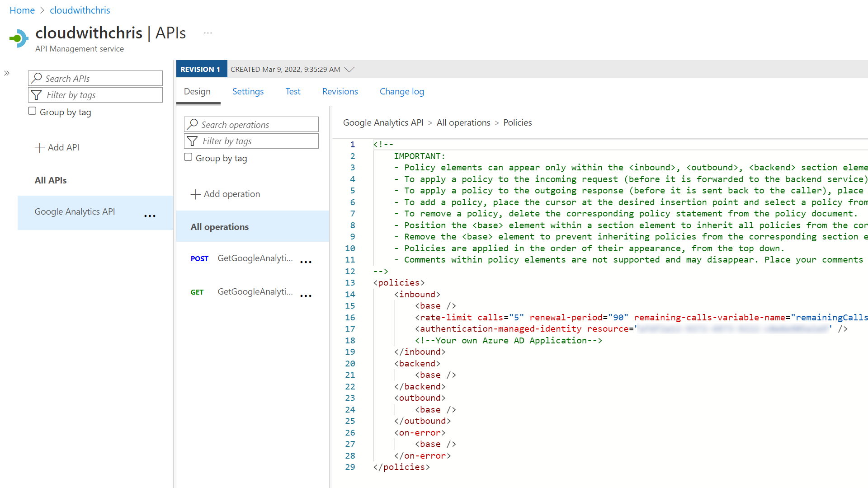868x488 pixels.
Task: Click the closing policies tag on line 29
Action: (401, 467)
